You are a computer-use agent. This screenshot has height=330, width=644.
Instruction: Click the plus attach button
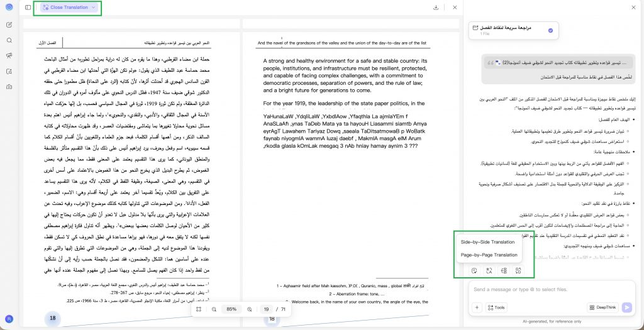pyautogui.click(x=477, y=307)
